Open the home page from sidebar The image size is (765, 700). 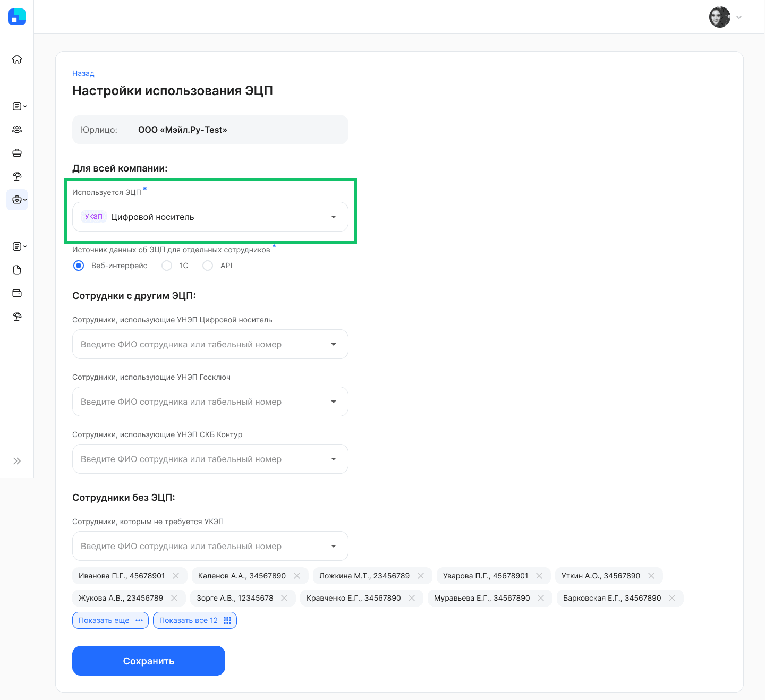17,59
